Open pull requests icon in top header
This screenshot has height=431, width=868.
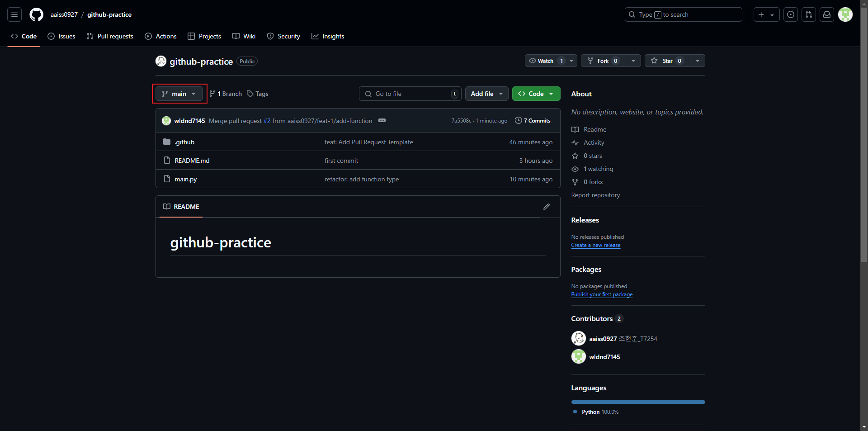click(809, 14)
